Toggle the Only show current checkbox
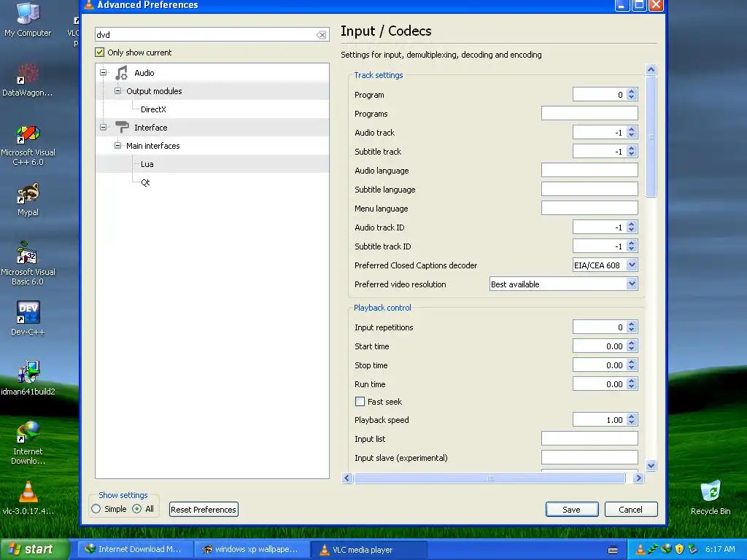Viewport: 747px width, 560px height. 99,52
